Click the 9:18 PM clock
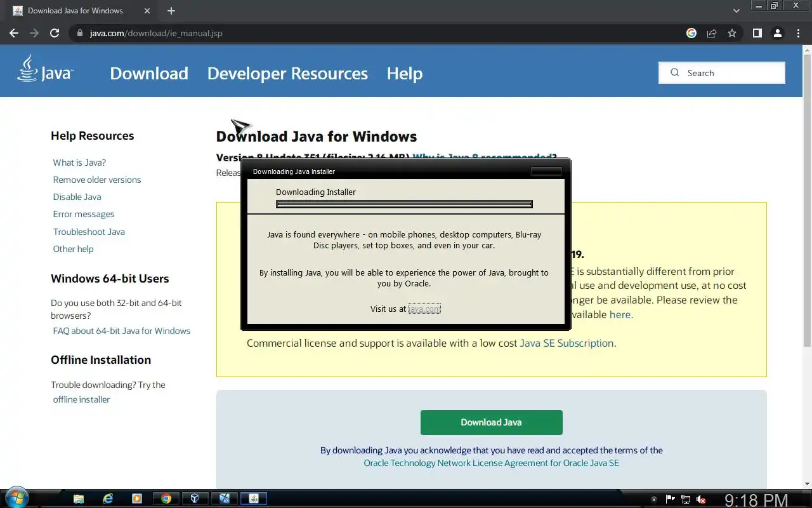 756,500
